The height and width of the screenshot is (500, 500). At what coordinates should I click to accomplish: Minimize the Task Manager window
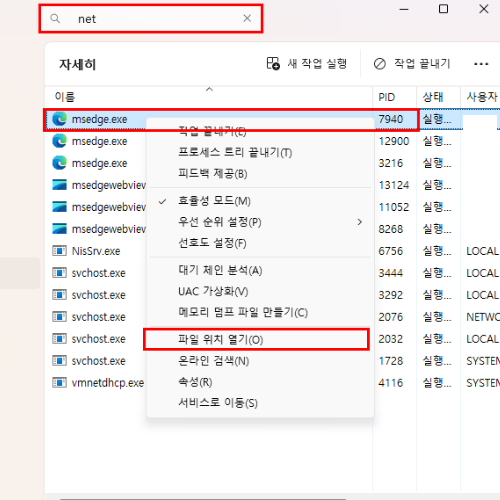(x=404, y=9)
